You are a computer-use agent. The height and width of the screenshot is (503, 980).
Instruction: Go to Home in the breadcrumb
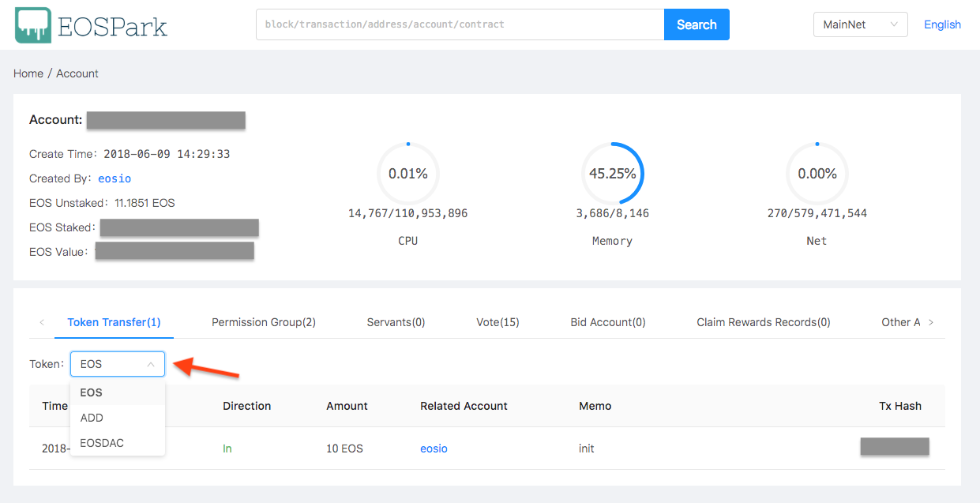pyautogui.click(x=28, y=73)
